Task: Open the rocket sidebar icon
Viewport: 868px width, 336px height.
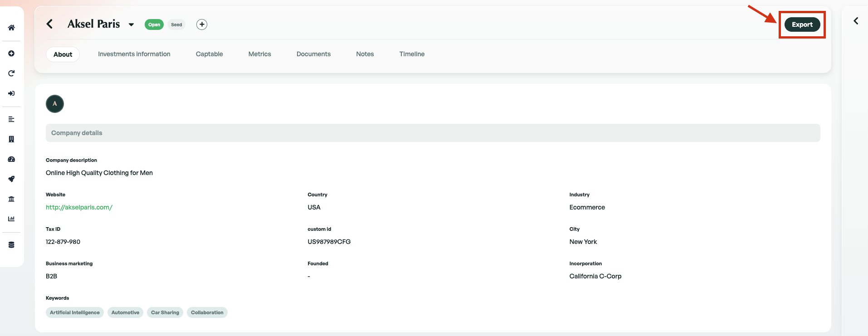Action: pos(11,179)
